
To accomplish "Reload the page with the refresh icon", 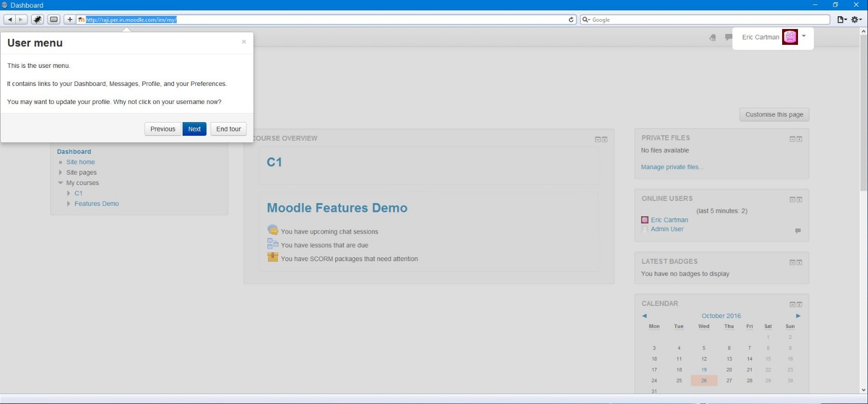I will (572, 20).
